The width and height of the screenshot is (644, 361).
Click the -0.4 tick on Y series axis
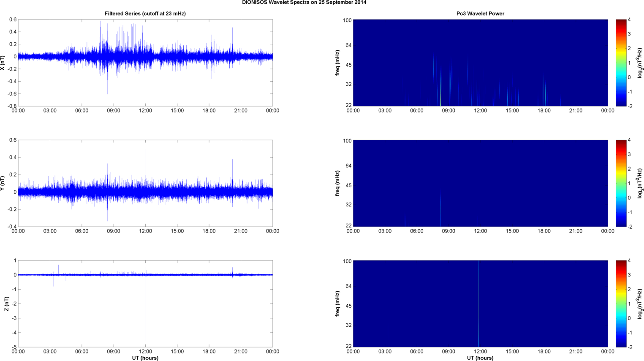11,227
